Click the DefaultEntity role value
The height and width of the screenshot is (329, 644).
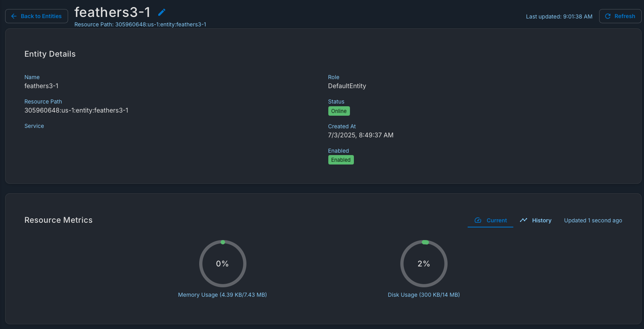[347, 86]
